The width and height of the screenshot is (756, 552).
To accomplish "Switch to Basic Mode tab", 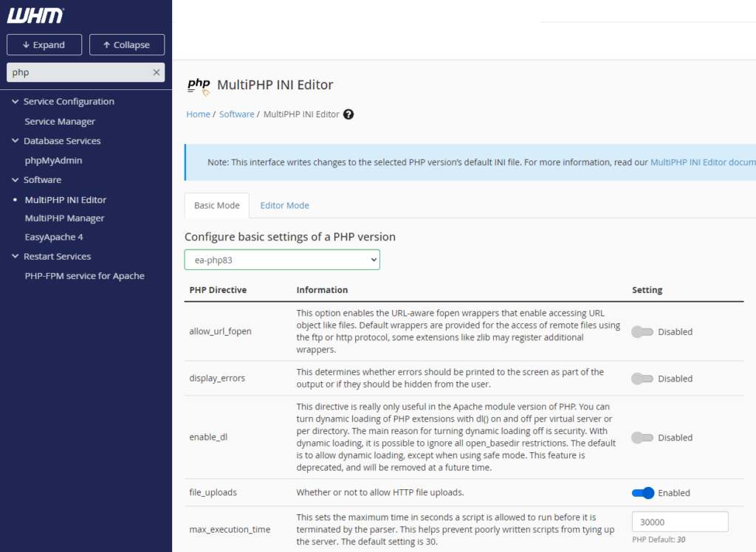I will tap(217, 205).
